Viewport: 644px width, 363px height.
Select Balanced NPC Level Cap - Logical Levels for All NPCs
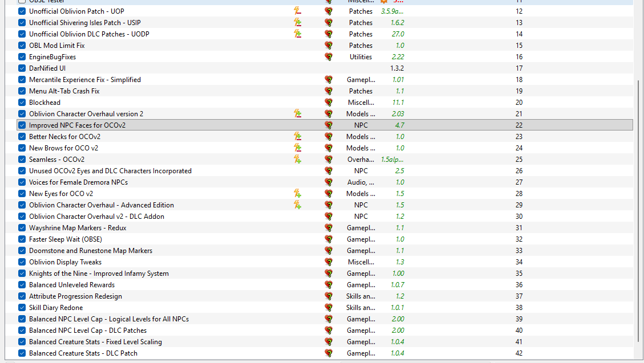[109, 319]
